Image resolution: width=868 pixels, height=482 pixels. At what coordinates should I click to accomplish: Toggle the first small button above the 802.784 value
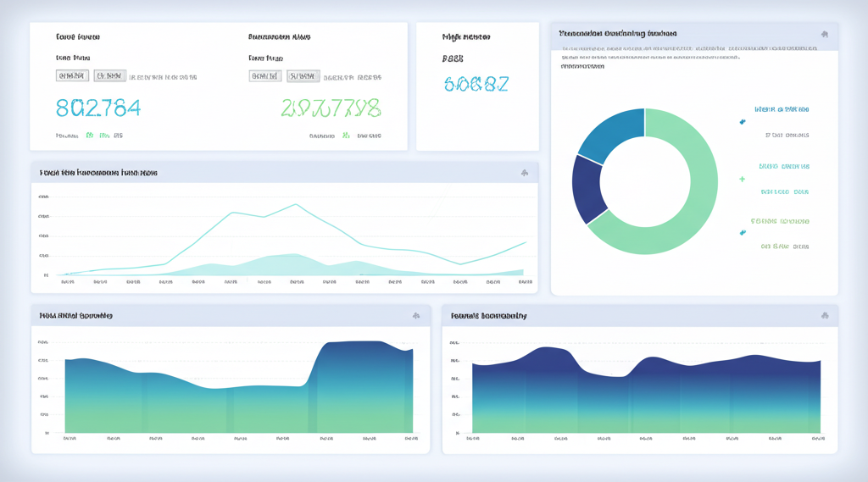click(x=72, y=76)
